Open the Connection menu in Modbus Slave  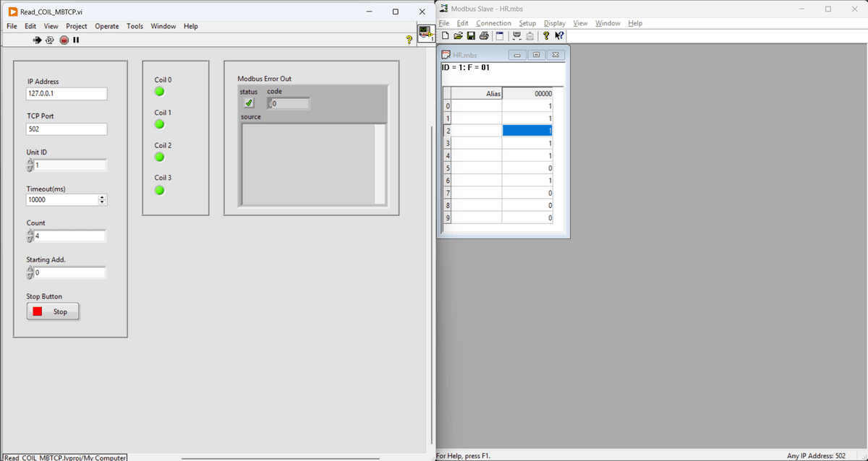493,23
